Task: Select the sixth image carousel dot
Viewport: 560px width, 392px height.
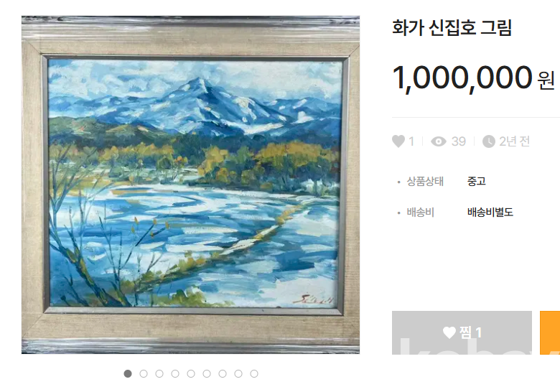Action: [207, 373]
